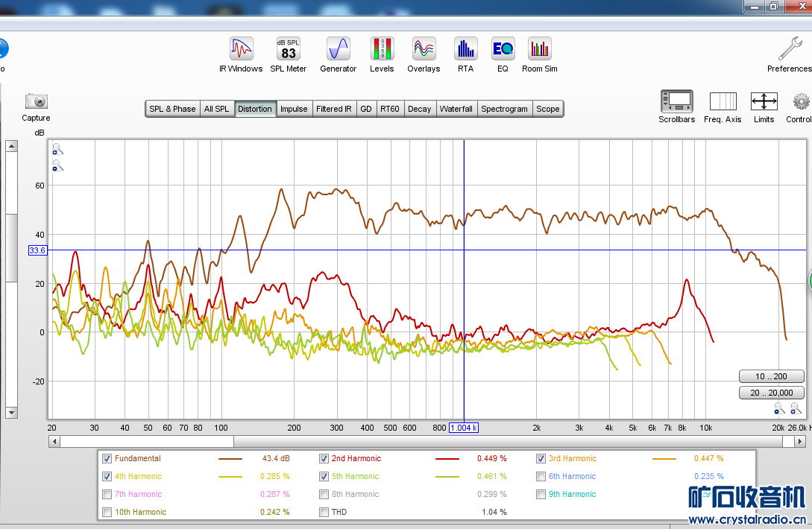The height and width of the screenshot is (529, 812).
Task: Enable the THD trace checkbox
Action: point(324,513)
